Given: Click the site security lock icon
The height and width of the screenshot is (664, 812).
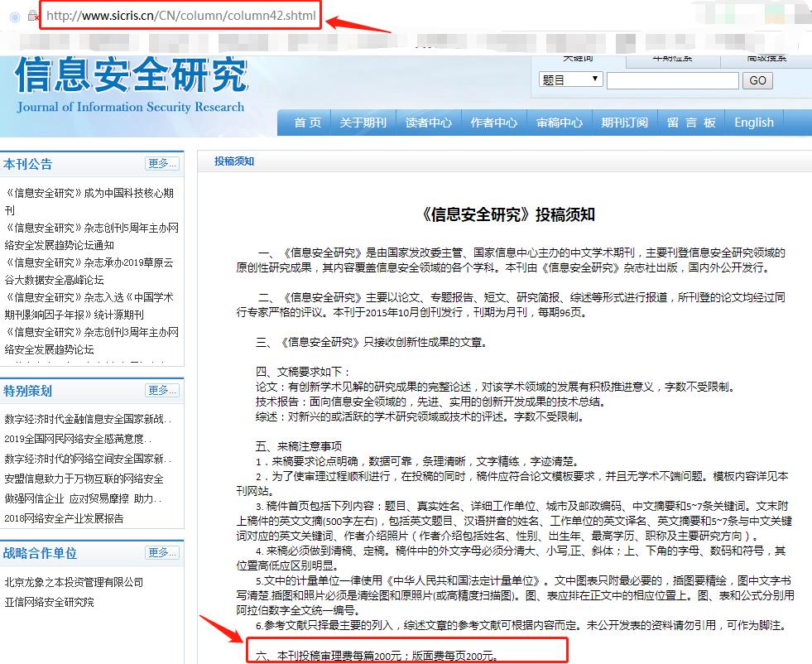Looking at the screenshot, I should click(x=33, y=16).
